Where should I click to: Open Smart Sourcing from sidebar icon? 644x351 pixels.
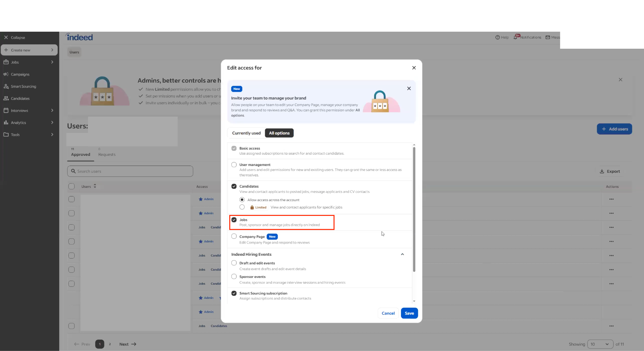(6, 86)
